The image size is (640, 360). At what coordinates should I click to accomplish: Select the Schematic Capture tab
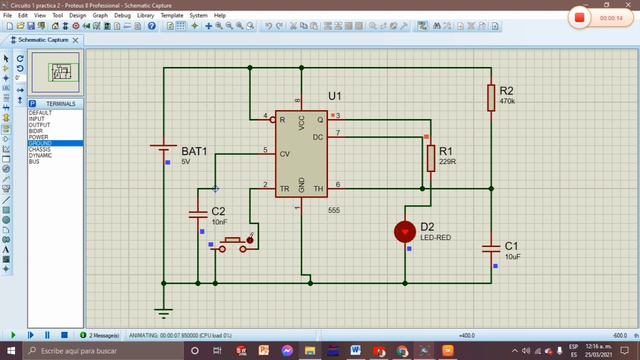pyautogui.click(x=43, y=40)
